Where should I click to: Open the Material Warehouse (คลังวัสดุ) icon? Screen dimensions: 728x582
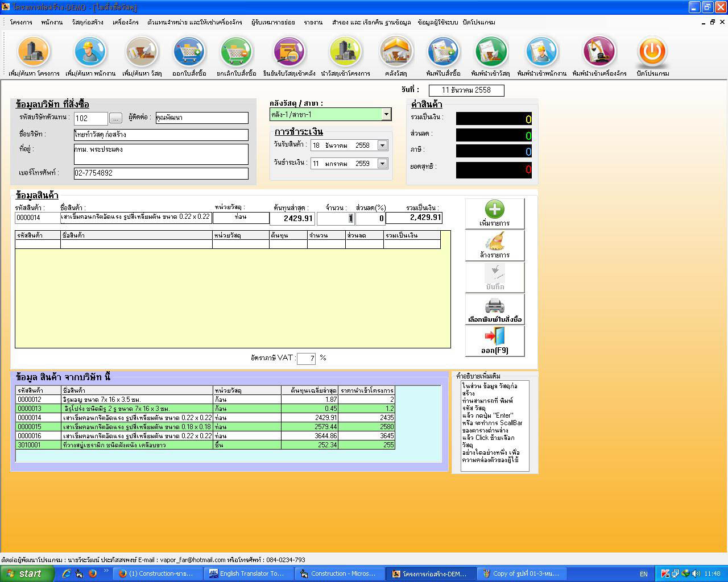[396, 52]
